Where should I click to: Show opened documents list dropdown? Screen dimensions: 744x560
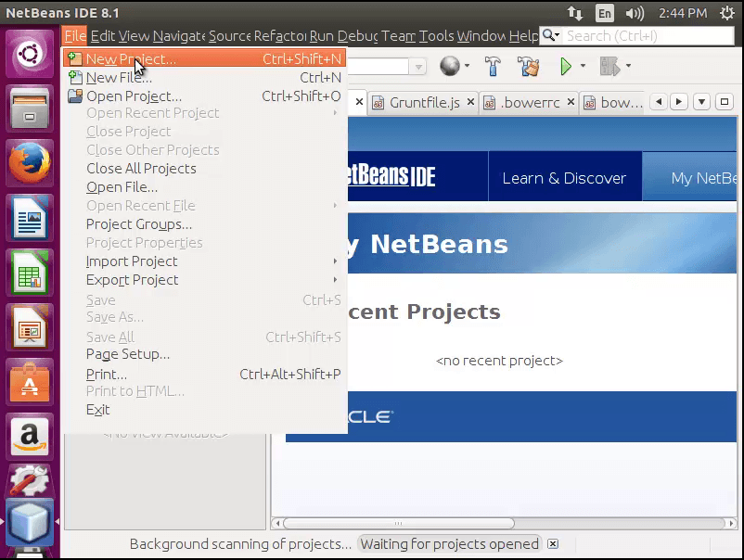(701, 101)
